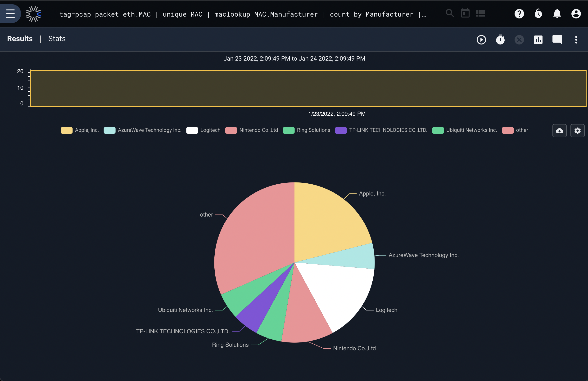Relaunch the search with play icon

click(x=481, y=40)
